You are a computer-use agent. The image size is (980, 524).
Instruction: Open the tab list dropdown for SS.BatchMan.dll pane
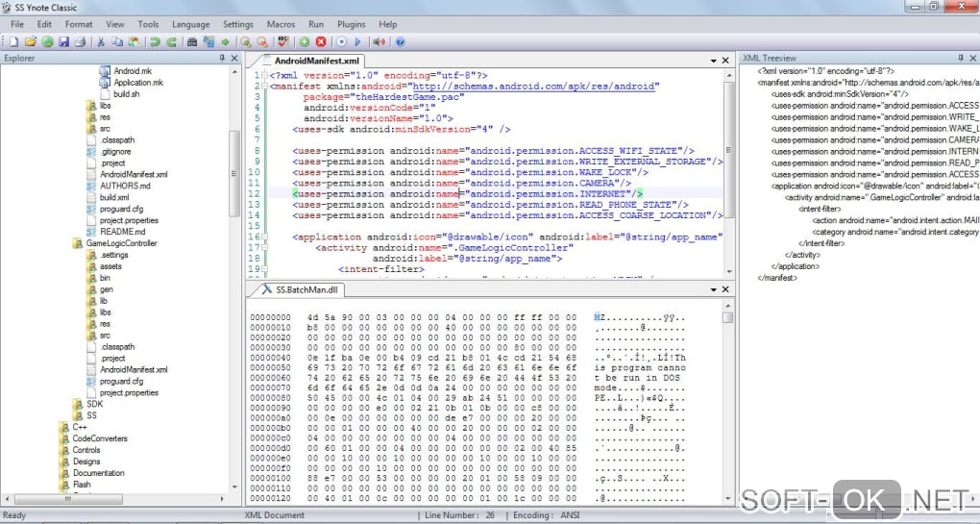pyautogui.click(x=713, y=289)
